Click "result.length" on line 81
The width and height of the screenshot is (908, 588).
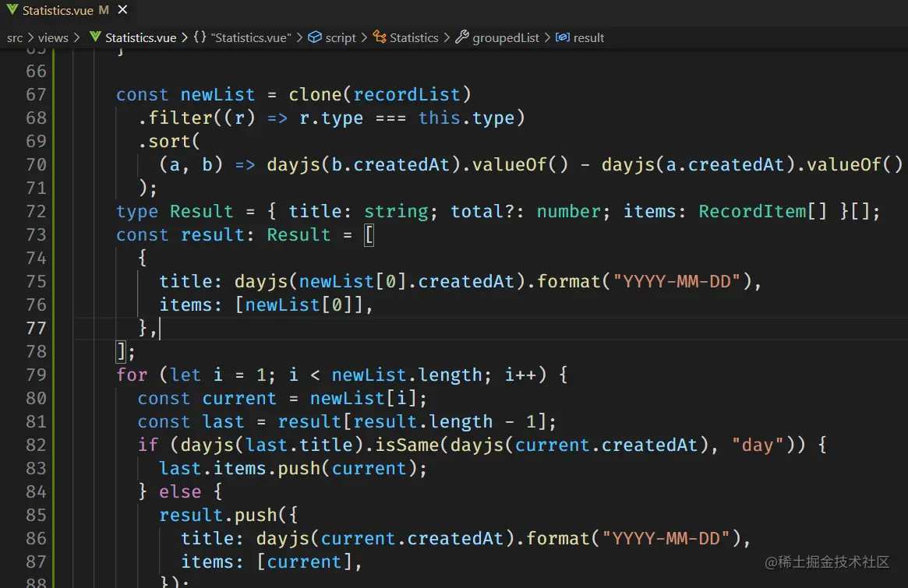click(422, 421)
